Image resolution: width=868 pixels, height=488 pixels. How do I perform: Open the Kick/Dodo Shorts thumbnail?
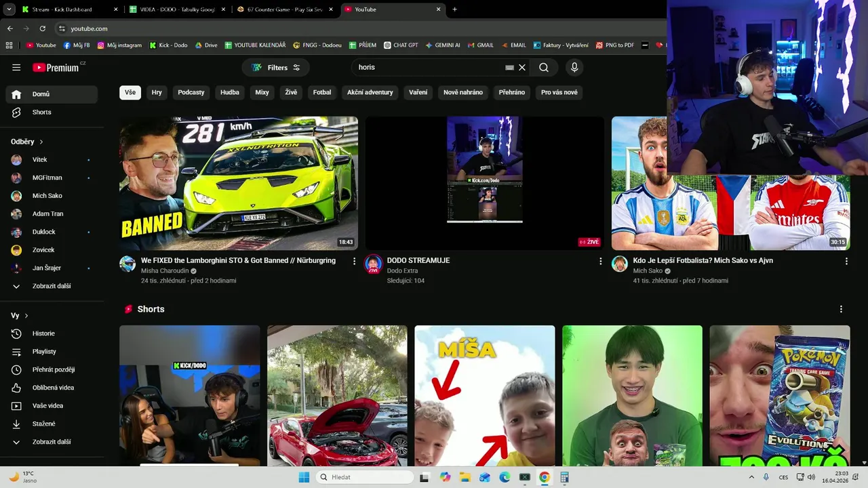tap(190, 395)
